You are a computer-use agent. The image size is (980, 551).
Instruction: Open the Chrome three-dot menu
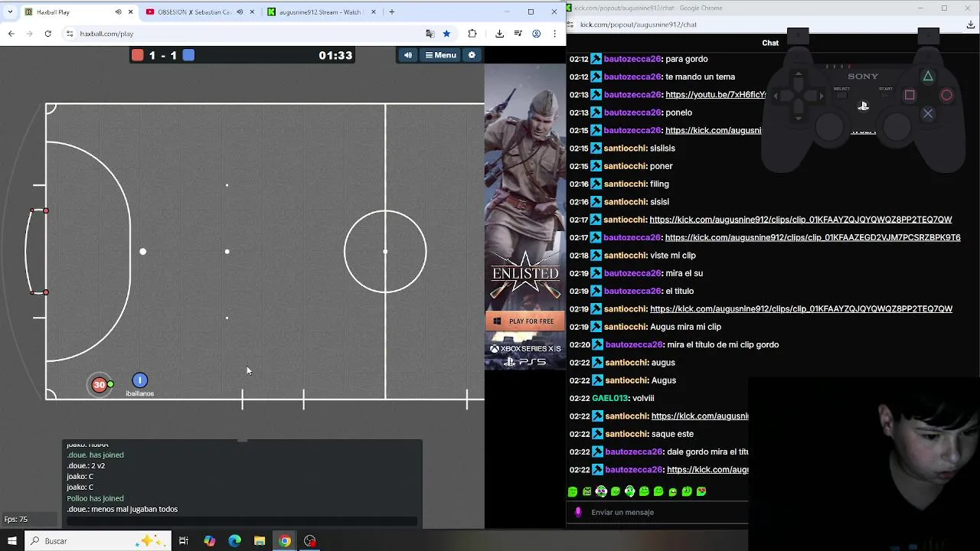(554, 34)
